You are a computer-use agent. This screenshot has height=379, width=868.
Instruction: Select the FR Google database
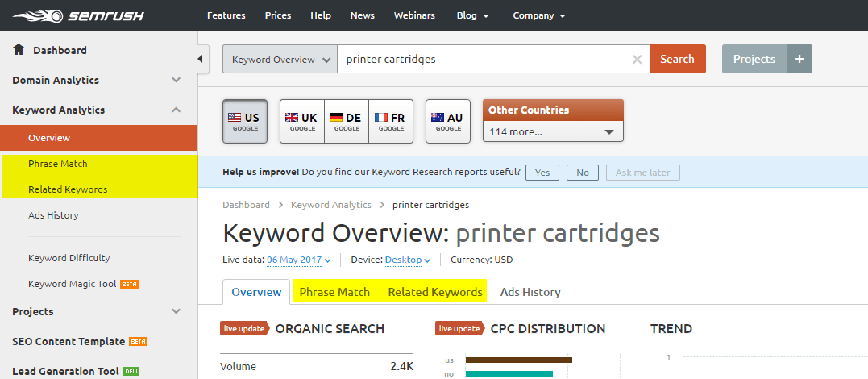[391, 121]
